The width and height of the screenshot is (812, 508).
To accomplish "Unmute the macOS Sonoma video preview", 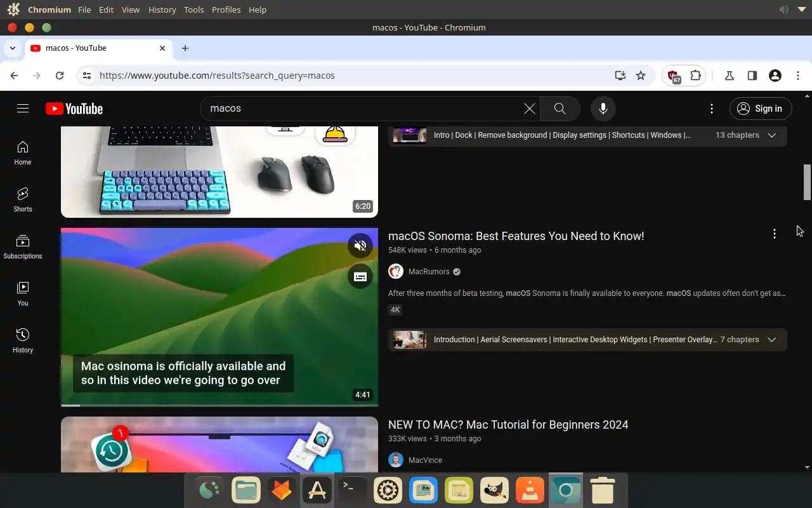I will pos(360,246).
